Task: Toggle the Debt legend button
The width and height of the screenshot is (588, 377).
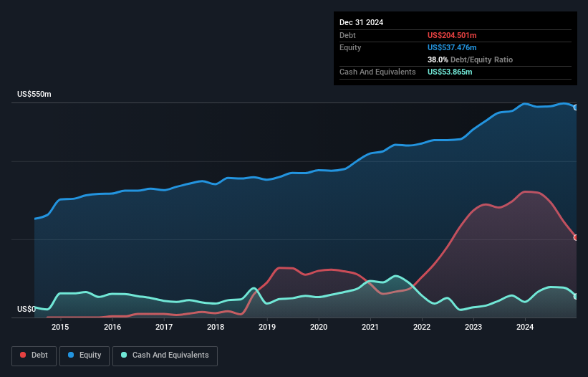Action: [34, 355]
